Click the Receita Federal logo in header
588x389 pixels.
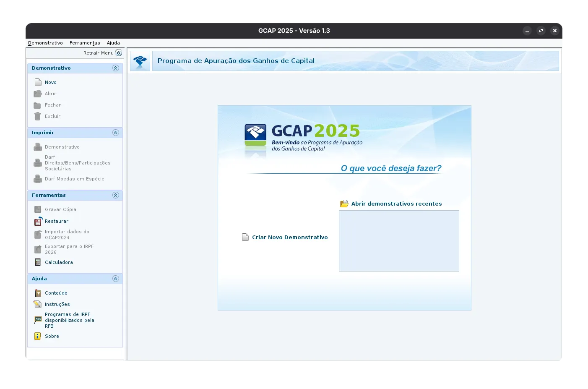[140, 61]
